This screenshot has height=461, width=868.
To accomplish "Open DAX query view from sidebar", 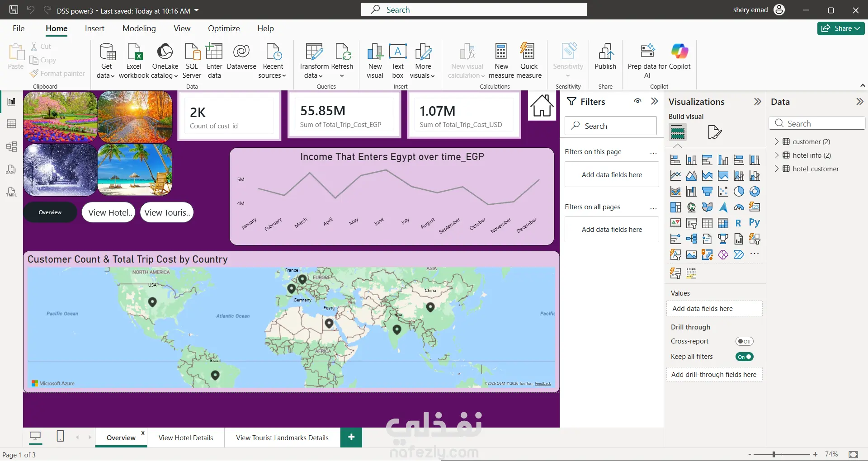I will 11,169.
